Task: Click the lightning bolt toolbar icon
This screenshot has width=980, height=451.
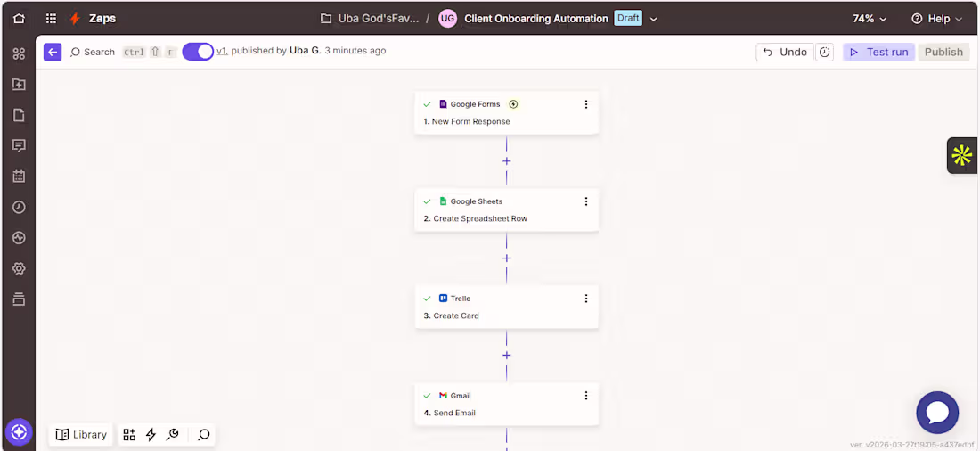Action: 151,435
